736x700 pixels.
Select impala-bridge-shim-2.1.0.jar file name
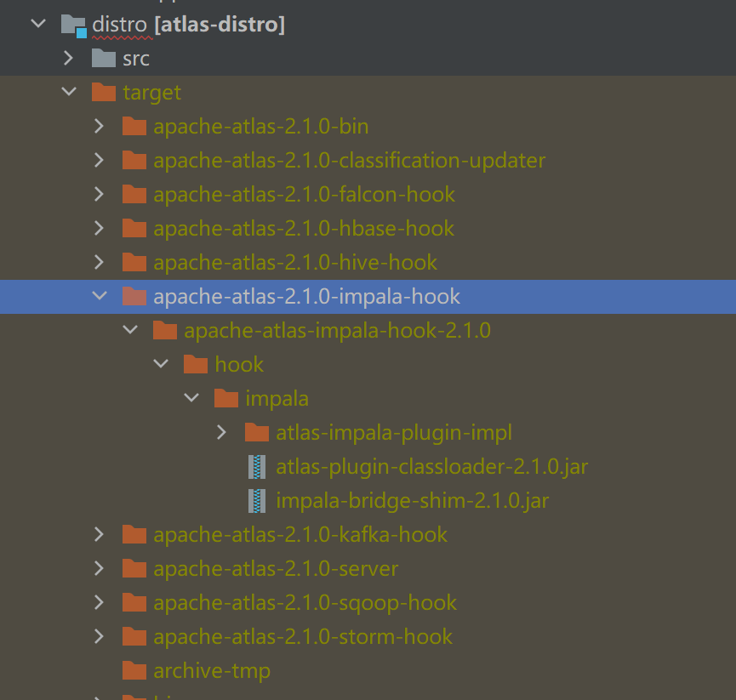tap(412, 501)
